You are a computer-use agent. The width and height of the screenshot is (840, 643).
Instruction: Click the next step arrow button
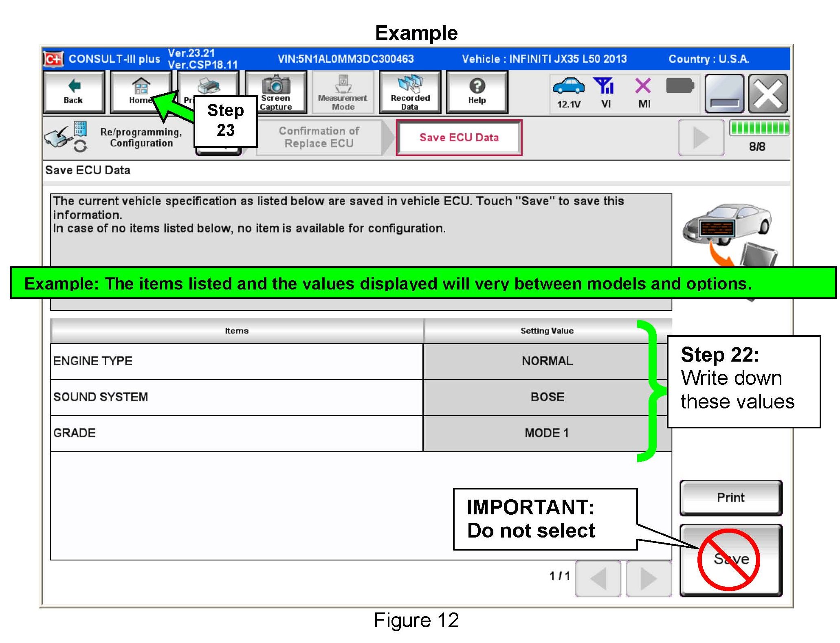(701, 138)
